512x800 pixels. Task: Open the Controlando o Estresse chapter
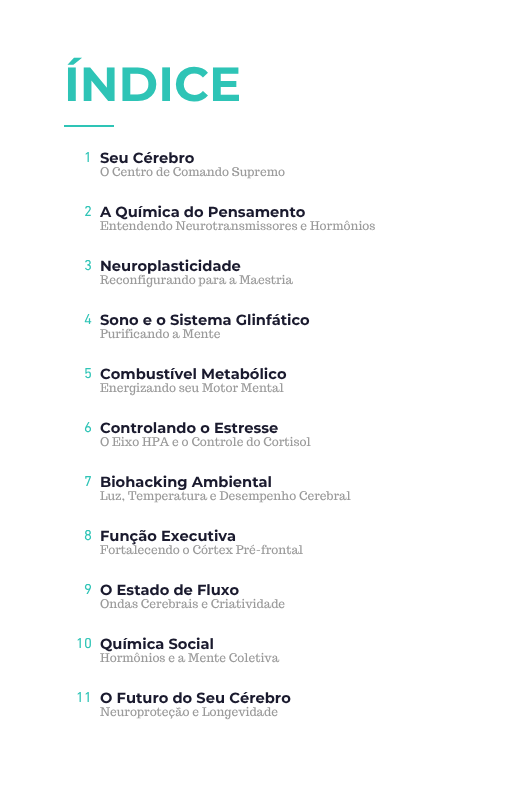coord(189,428)
